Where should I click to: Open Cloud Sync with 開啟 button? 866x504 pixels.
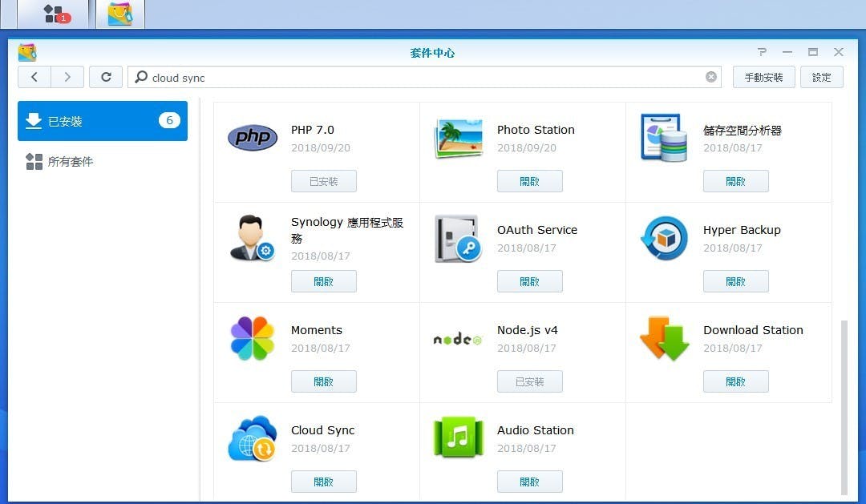click(324, 482)
